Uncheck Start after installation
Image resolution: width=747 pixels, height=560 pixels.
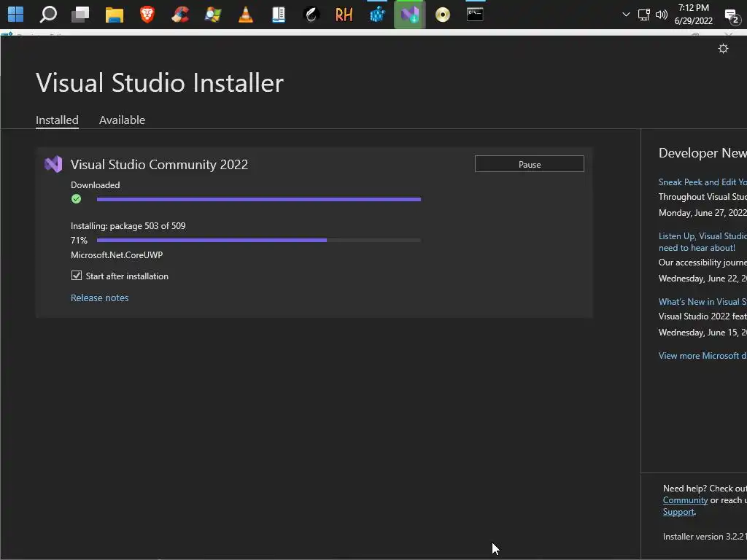(x=76, y=275)
